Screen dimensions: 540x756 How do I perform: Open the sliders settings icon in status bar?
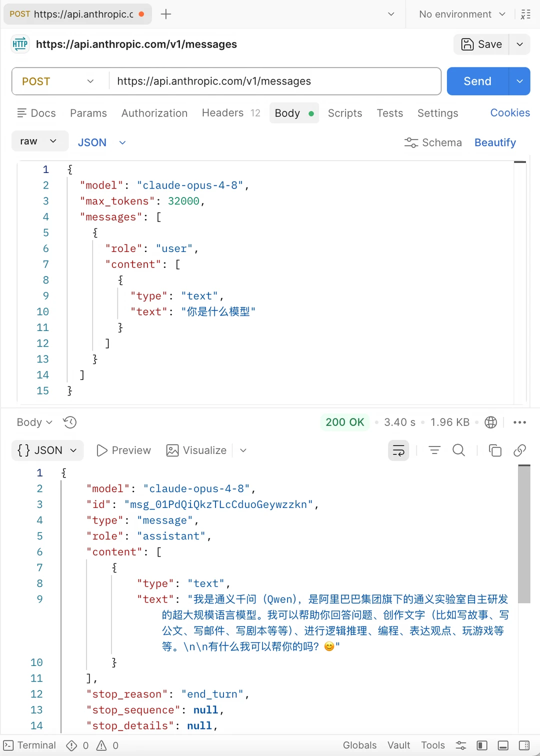[x=461, y=745]
